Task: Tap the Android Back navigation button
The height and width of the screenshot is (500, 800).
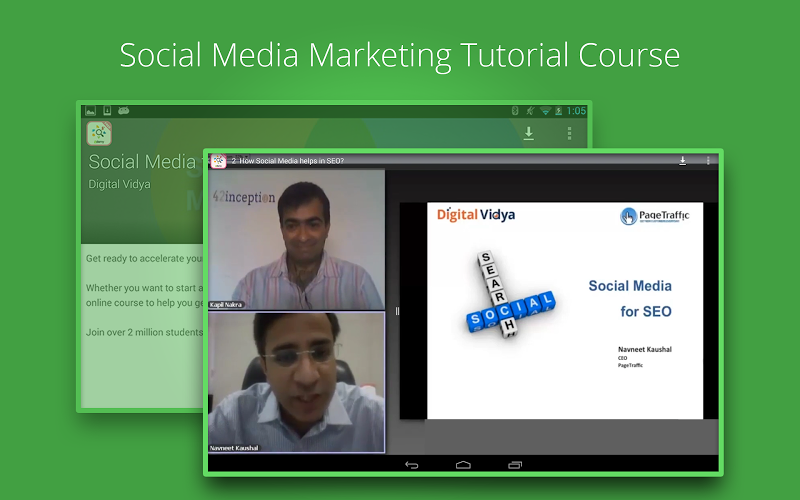Action: (412, 465)
